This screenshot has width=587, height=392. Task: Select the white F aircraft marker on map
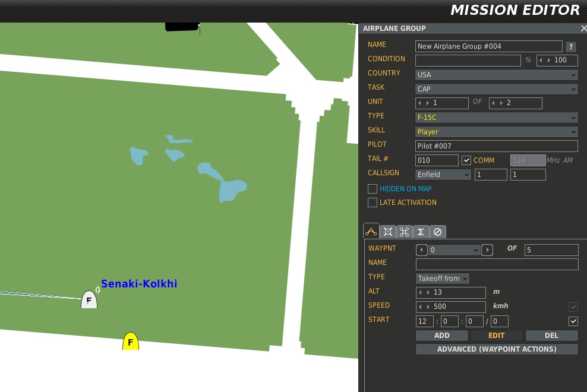coord(89,299)
